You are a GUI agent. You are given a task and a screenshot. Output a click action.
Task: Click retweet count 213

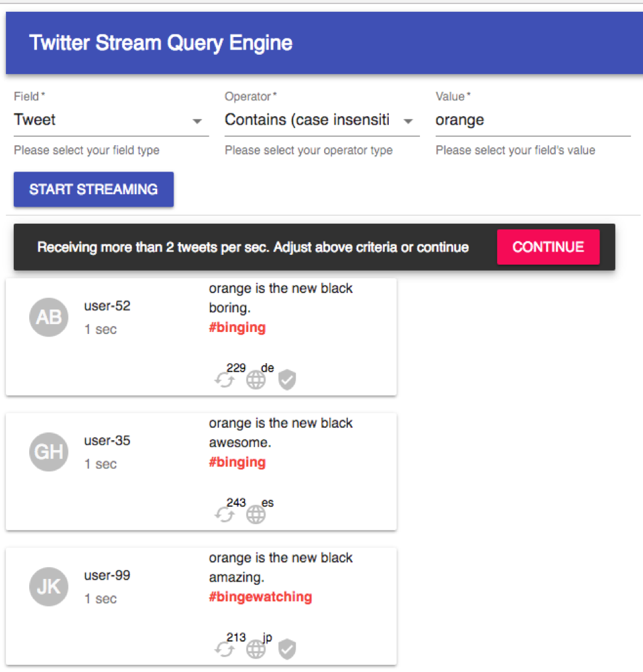[x=236, y=637]
